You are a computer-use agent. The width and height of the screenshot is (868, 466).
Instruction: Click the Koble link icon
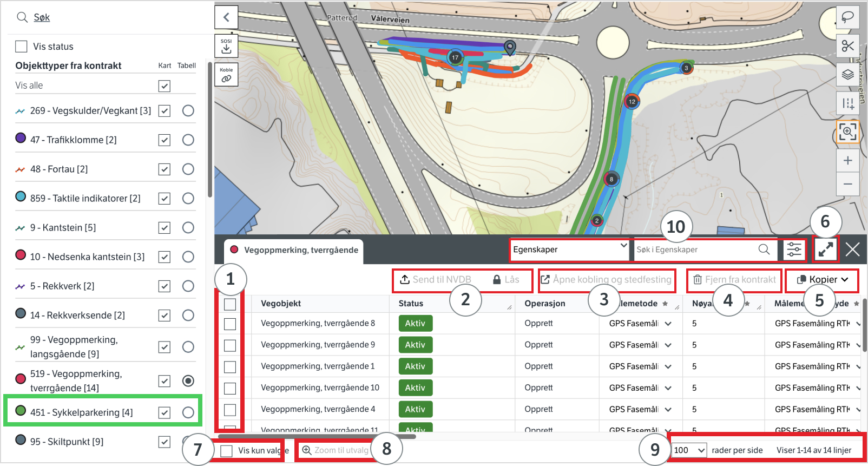tap(226, 75)
